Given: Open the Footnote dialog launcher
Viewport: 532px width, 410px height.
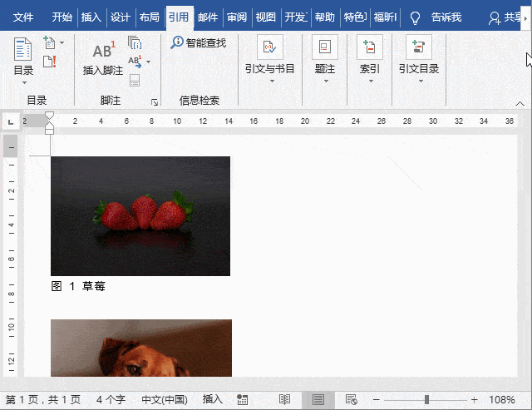Looking at the screenshot, I should pos(155,102).
